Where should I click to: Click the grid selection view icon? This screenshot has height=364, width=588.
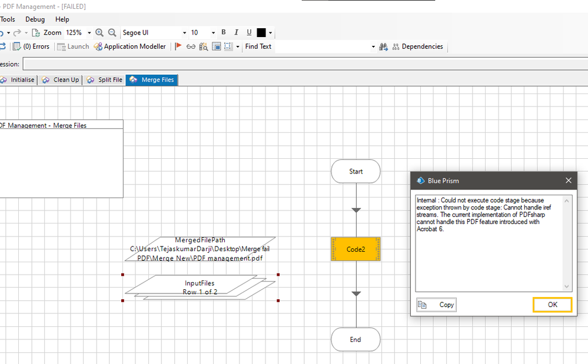[228, 46]
